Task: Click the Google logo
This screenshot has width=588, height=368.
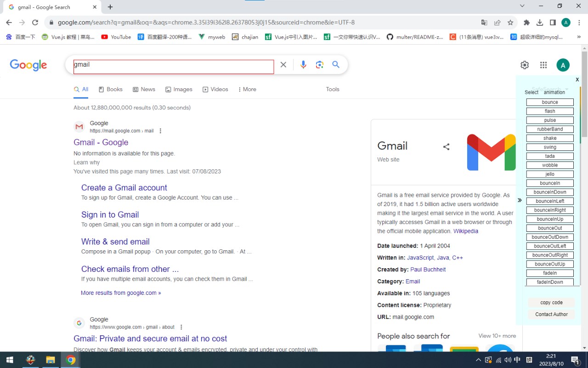Action: (28, 65)
